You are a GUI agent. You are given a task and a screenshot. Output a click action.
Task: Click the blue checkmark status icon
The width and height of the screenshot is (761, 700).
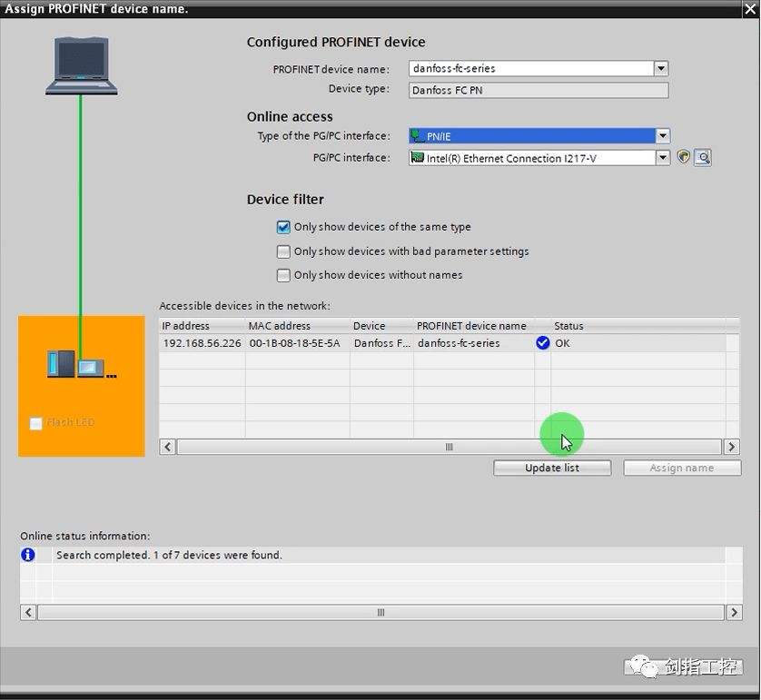[543, 343]
